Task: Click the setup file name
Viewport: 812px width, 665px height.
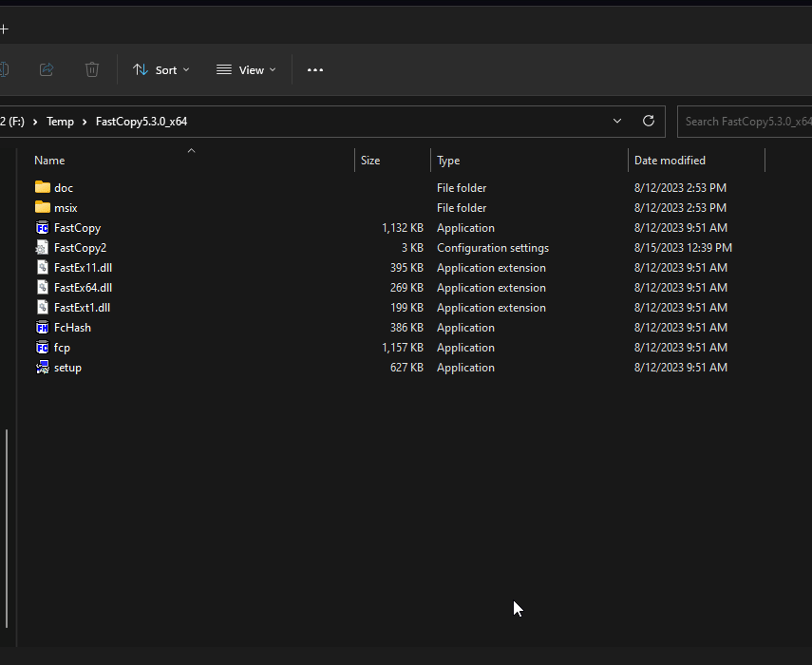Action: tap(67, 368)
